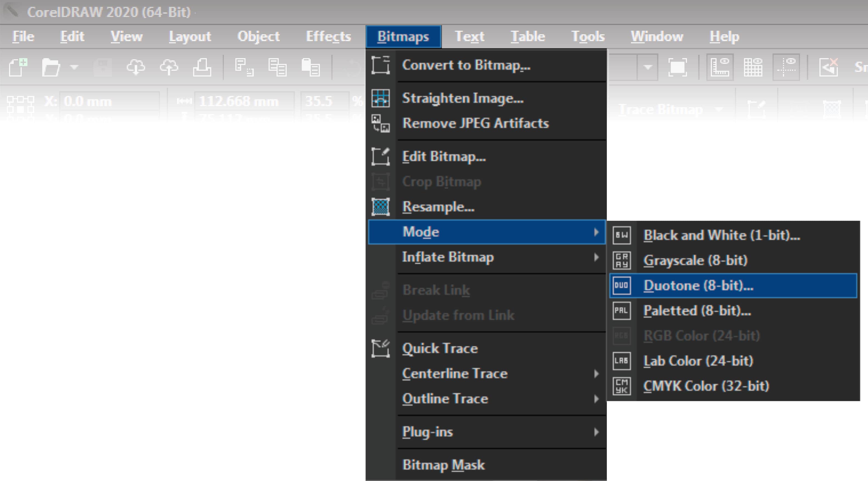Viewport: 868px width, 481px height.
Task: Open the Text menu
Action: (469, 36)
